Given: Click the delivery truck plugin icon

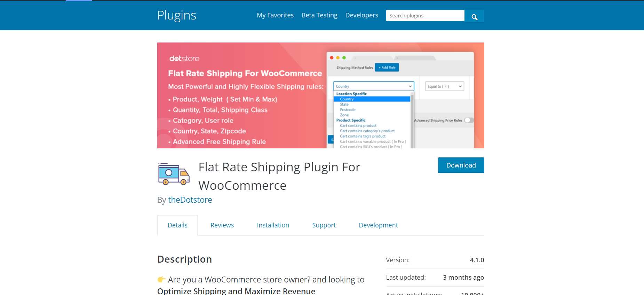Looking at the screenshot, I should point(174,174).
